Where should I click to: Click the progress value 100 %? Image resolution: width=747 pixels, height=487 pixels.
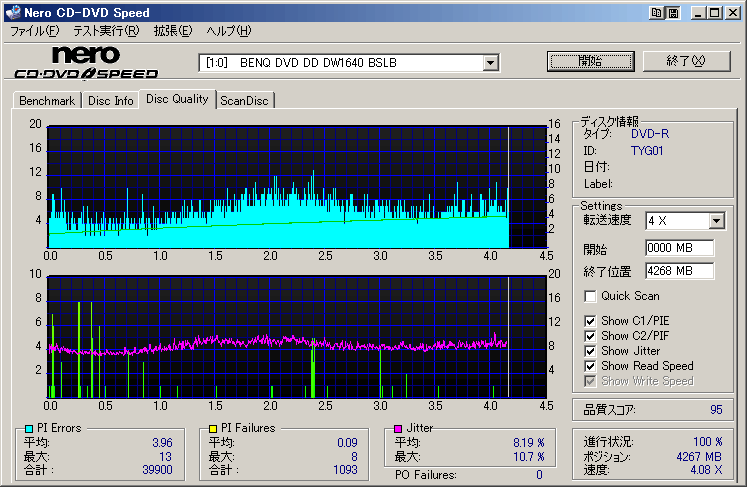coord(707,442)
